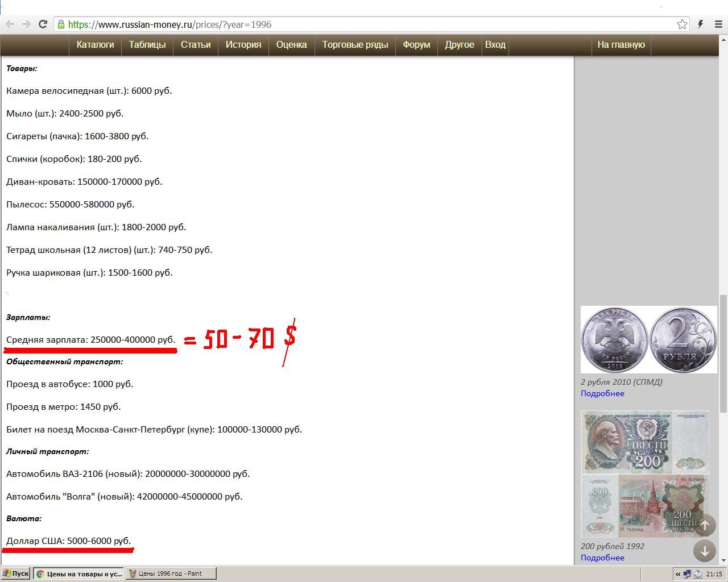Open the Торговые ряды menu
This screenshot has width=728, height=582.
tap(355, 44)
